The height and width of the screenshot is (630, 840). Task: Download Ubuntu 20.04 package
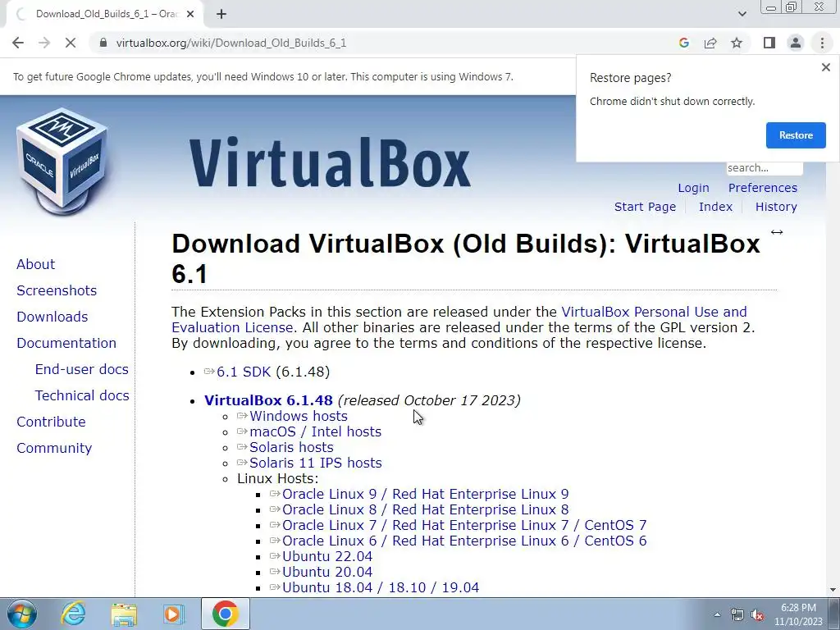[326, 572]
